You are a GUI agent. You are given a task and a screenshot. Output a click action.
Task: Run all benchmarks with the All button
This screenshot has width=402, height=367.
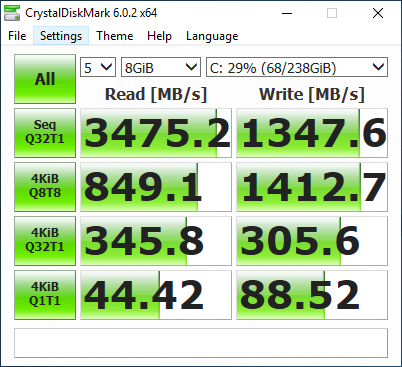[45, 79]
